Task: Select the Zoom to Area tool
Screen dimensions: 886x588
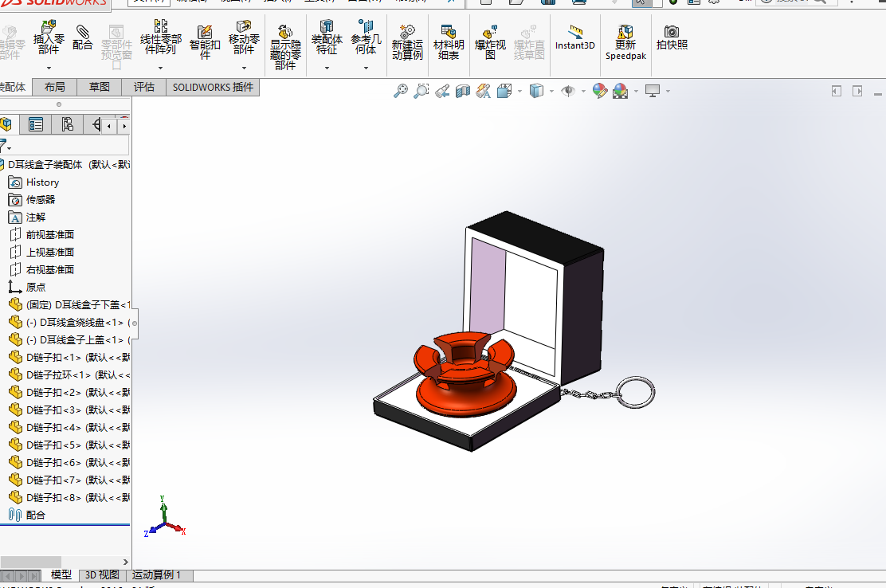Action: click(x=421, y=90)
